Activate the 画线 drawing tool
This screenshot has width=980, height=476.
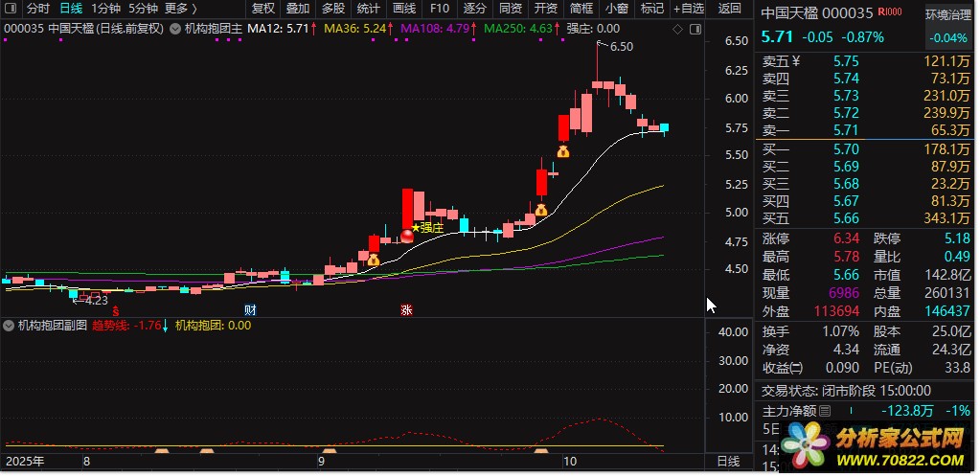pos(404,8)
